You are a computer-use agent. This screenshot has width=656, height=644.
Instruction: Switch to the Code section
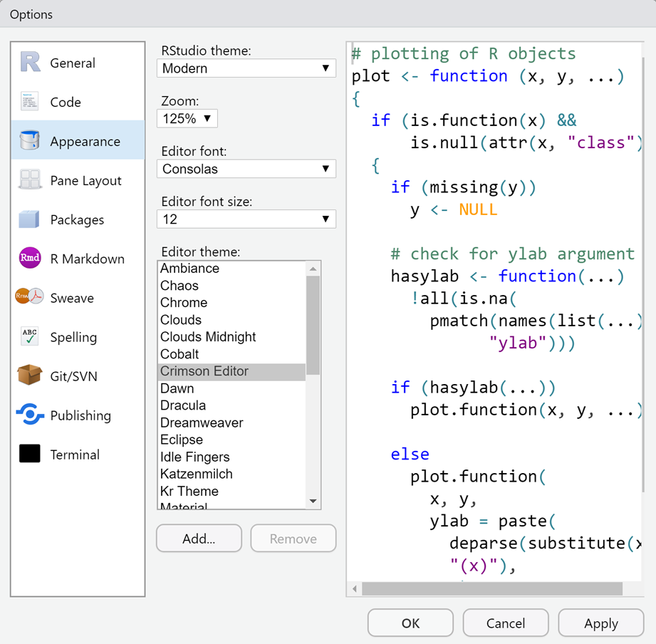[78, 102]
